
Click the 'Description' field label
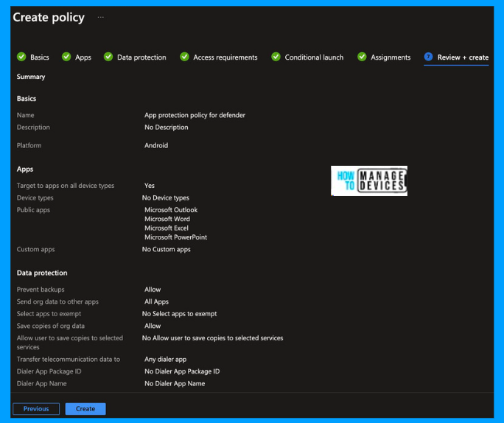click(33, 127)
